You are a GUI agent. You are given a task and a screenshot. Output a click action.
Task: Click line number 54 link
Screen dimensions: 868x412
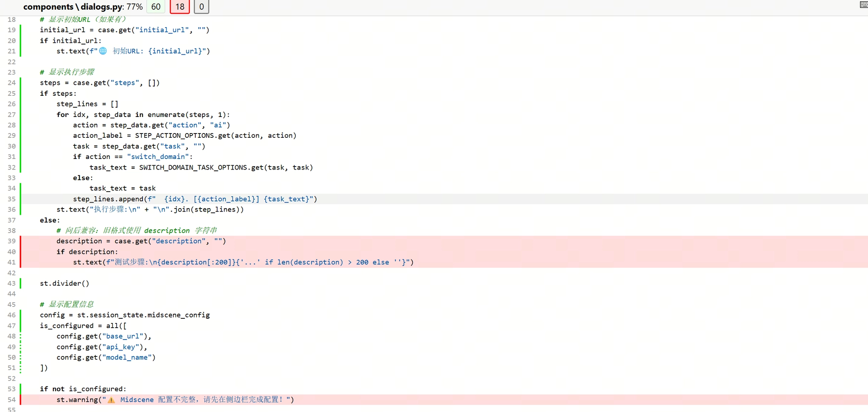point(11,400)
